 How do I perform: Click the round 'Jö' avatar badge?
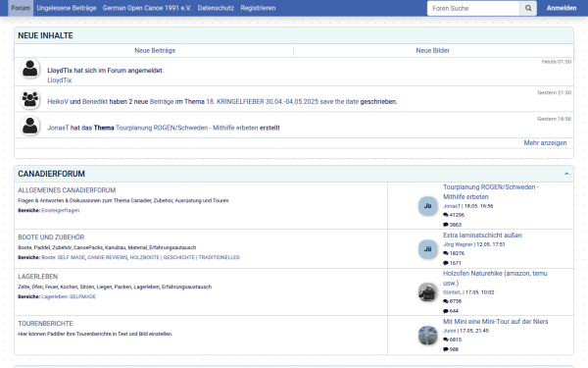click(427, 249)
